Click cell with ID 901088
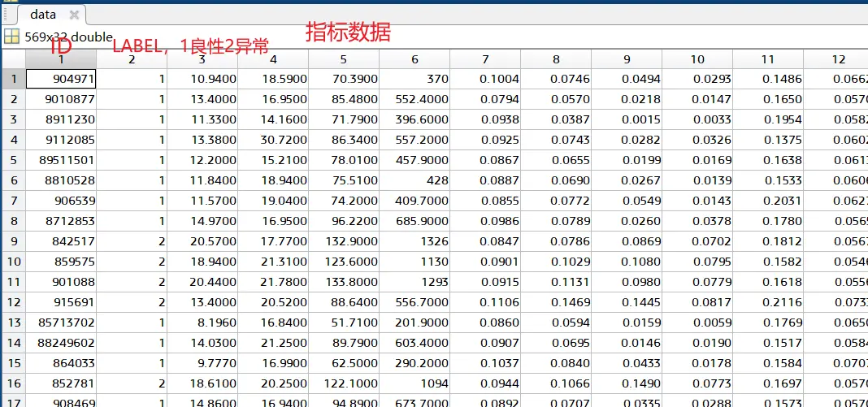Viewport: 868px width, 407px height. tap(61, 282)
